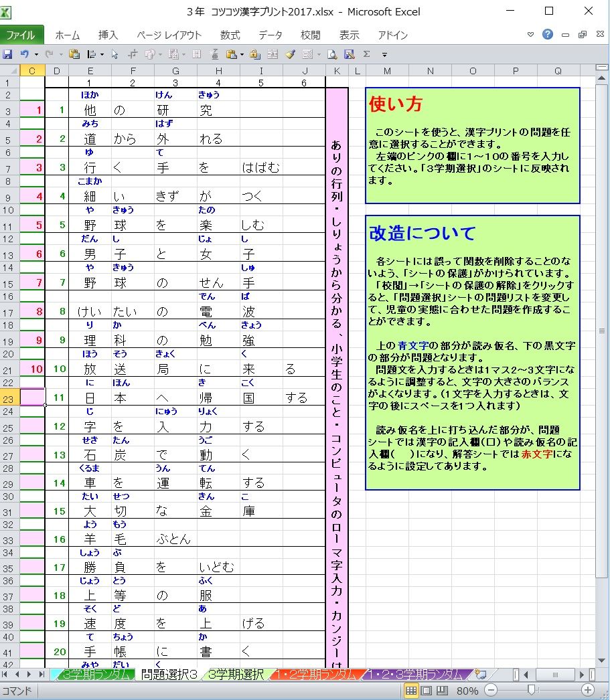The image size is (610, 700).
Task: Open the ファイル (File) tab
Action: (21, 35)
